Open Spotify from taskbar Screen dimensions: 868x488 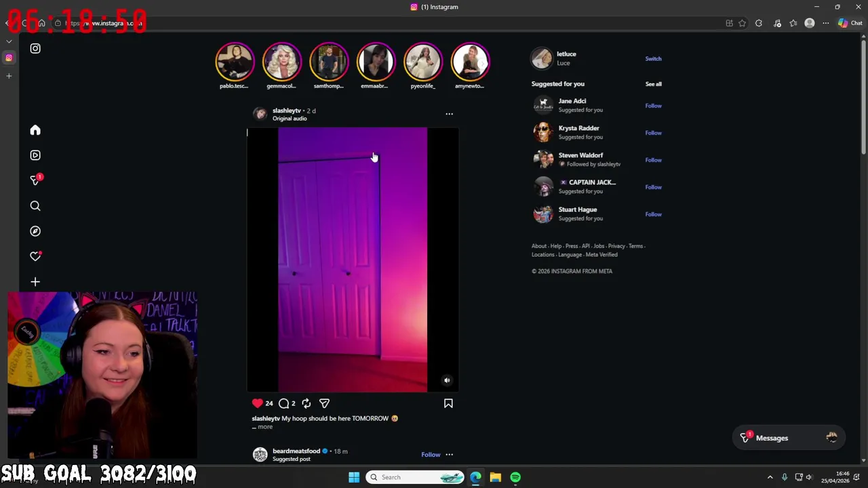click(515, 477)
